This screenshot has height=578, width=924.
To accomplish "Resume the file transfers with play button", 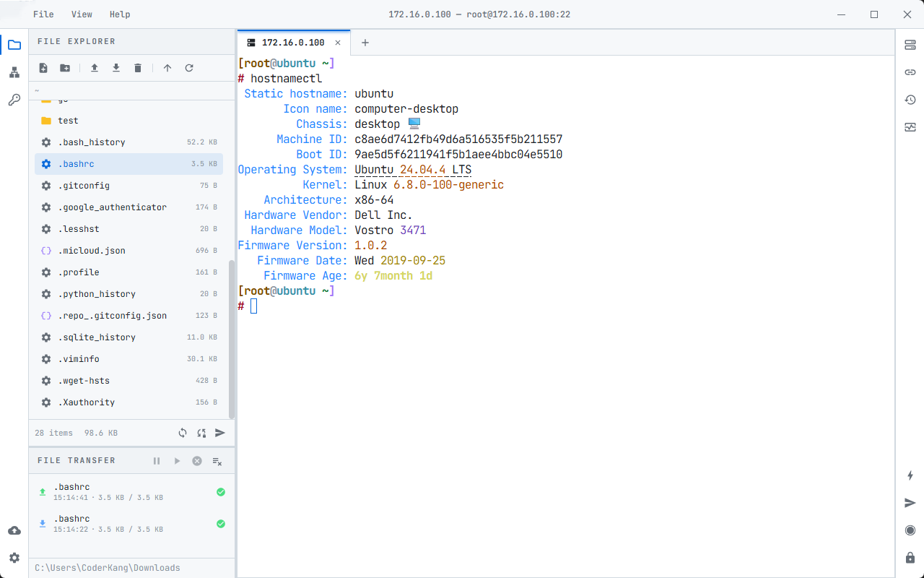I will pos(177,461).
